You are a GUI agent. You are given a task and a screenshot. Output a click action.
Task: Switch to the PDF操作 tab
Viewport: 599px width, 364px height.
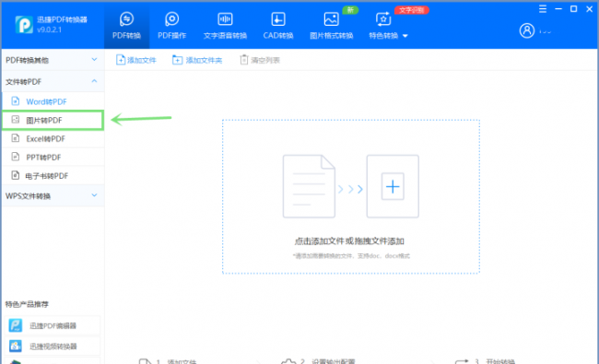[x=172, y=26]
